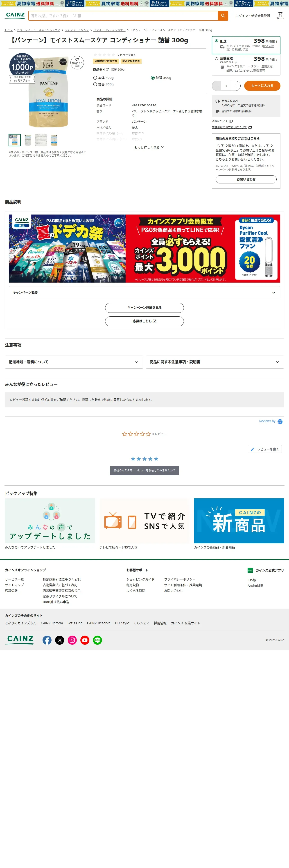This screenshot has height=868, width=289.
Task: Click the blue five-star rating row
Action: (144, 459)
